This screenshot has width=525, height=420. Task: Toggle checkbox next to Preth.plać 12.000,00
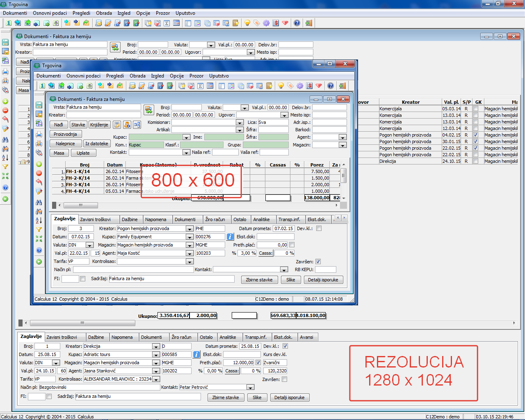pyautogui.click(x=258, y=363)
